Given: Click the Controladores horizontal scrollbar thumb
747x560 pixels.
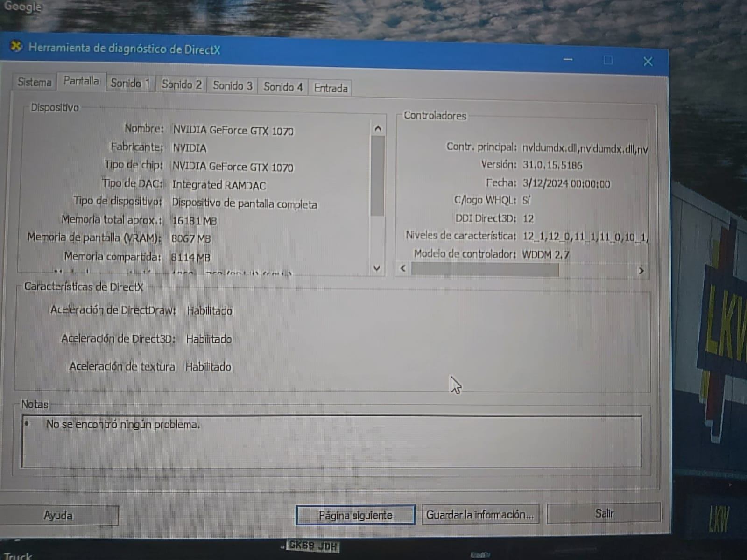Looking at the screenshot, I should tap(485, 269).
